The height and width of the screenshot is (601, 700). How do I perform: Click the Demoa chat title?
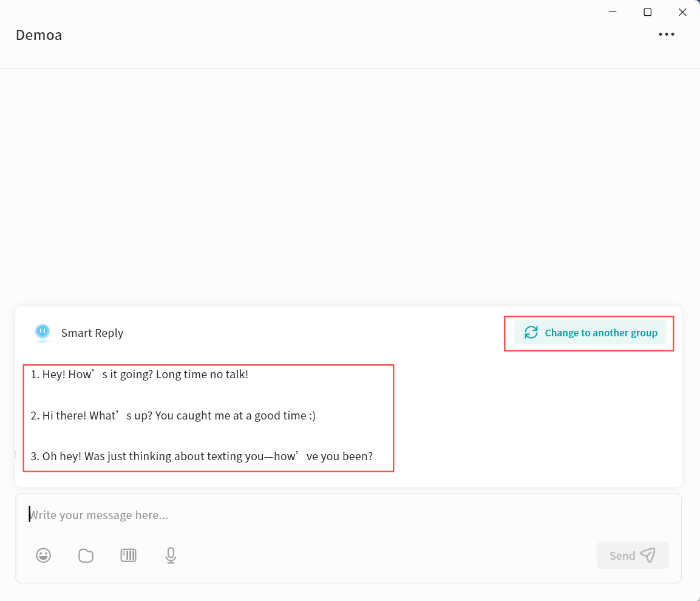click(x=39, y=35)
